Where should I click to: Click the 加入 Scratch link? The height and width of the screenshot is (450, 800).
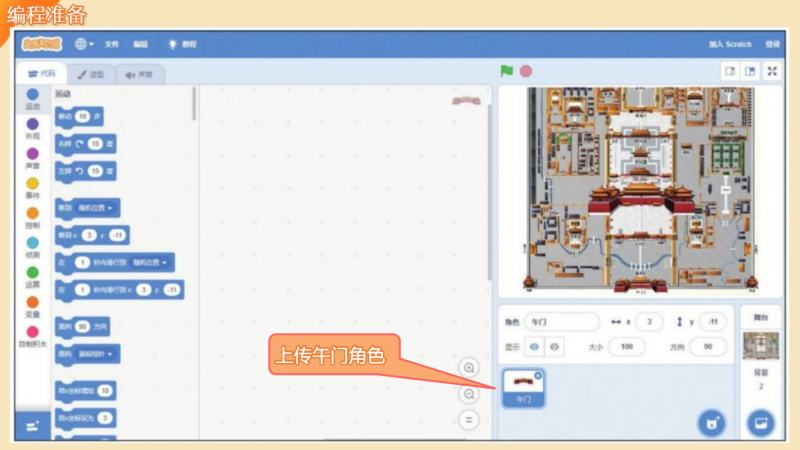click(x=730, y=44)
